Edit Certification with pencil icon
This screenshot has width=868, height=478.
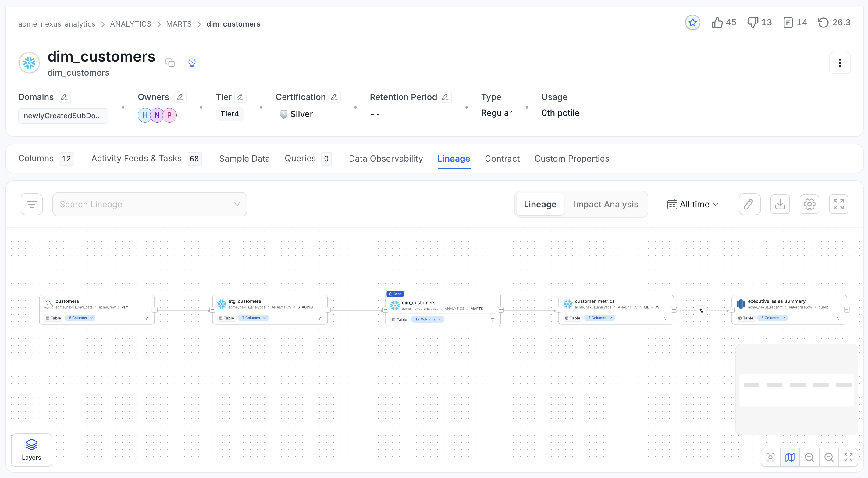[x=334, y=97]
